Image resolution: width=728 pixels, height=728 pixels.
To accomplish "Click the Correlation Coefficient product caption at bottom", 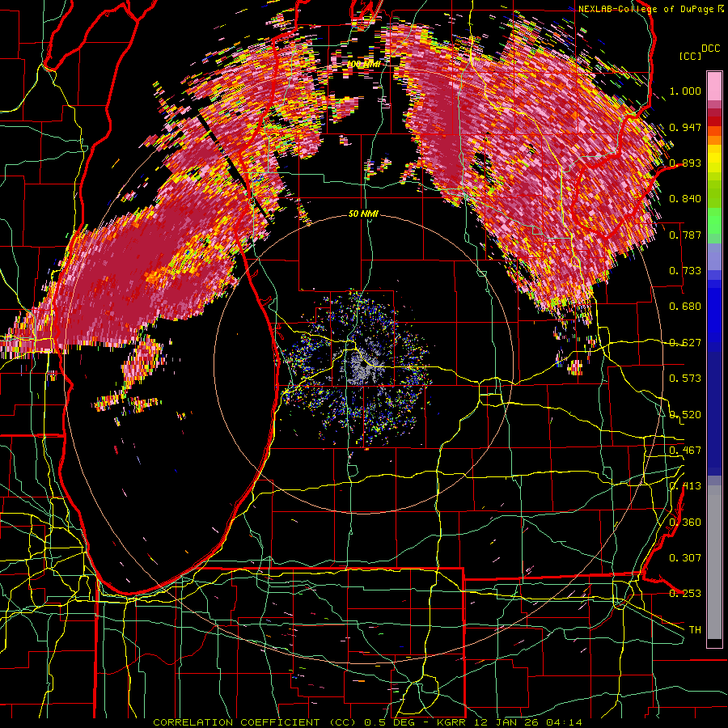I will [x=368, y=722].
